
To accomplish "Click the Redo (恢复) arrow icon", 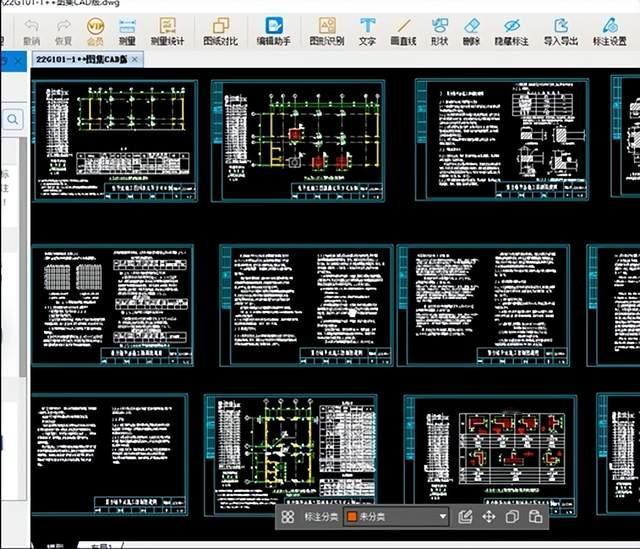I will (63, 25).
